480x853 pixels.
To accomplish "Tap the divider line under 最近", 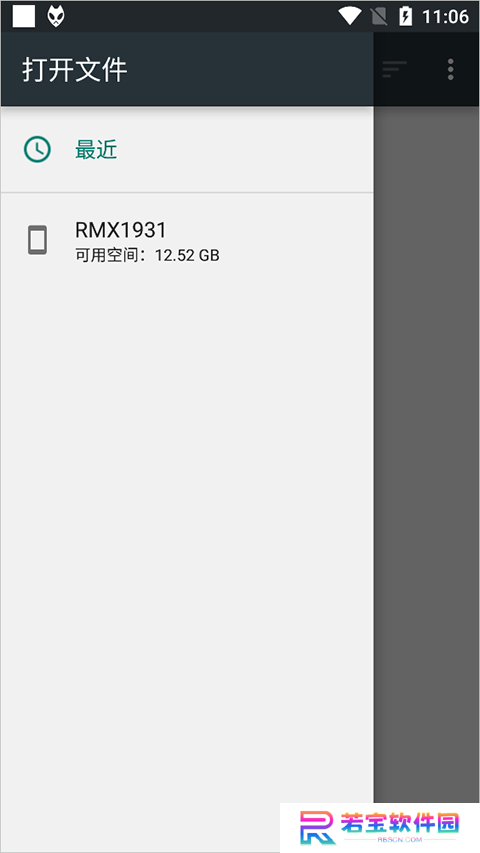I will pyautogui.click(x=187, y=193).
